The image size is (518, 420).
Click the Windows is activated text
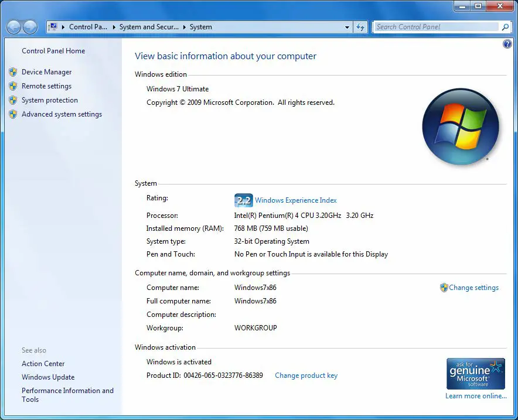click(179, 362)
